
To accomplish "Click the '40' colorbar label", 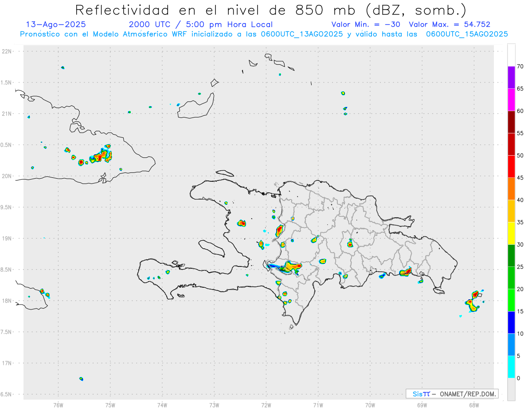I will pos(520,200).
